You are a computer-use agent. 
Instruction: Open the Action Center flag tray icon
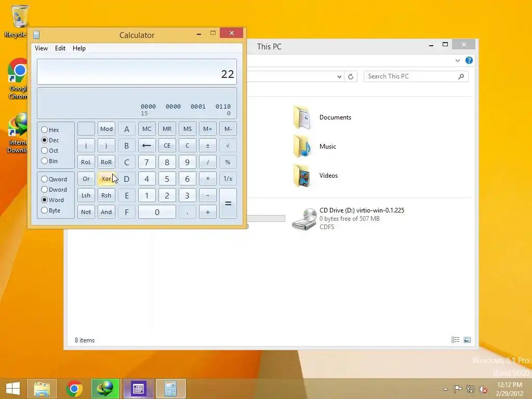458,389
